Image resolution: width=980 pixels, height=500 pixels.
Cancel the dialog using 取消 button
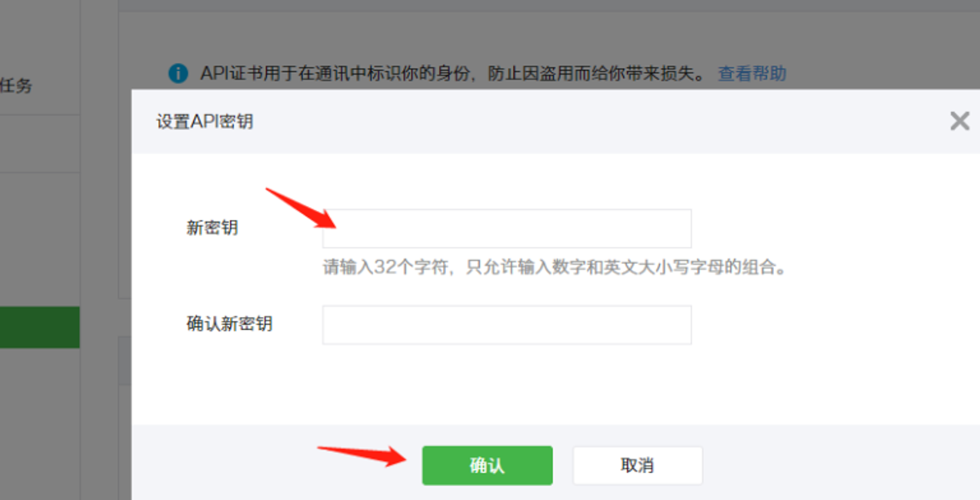click(x=637, y=465)
